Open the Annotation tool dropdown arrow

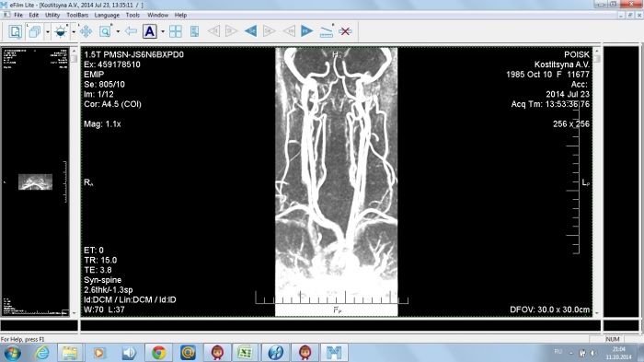tap(163, 31)
